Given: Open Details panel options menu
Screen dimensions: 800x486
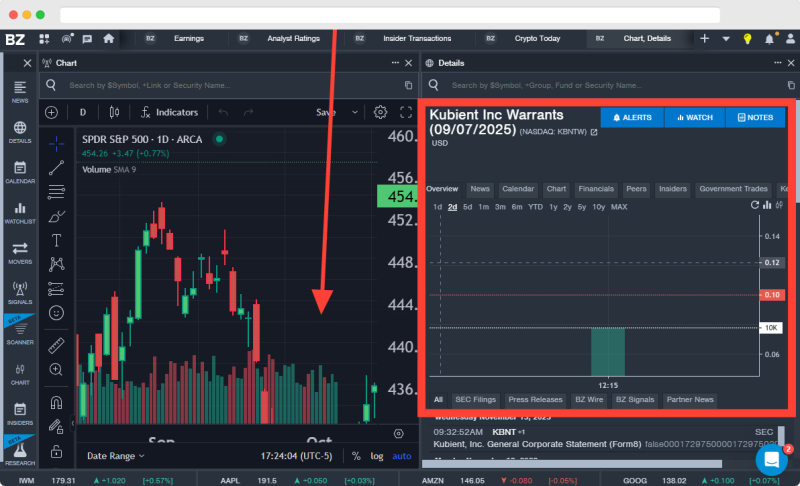Looking at the screenshot, I should coord(778,63).
